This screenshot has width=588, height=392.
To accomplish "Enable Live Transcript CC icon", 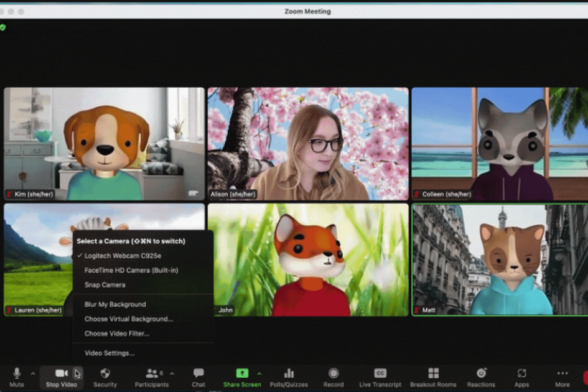I will pos(380,373).
